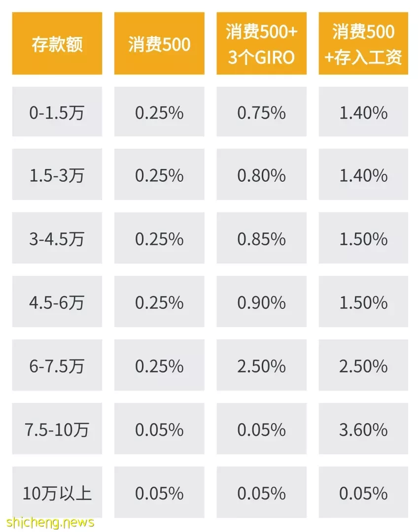
Task: Select the 1.40% cell in first row
Action: (363, 112)
